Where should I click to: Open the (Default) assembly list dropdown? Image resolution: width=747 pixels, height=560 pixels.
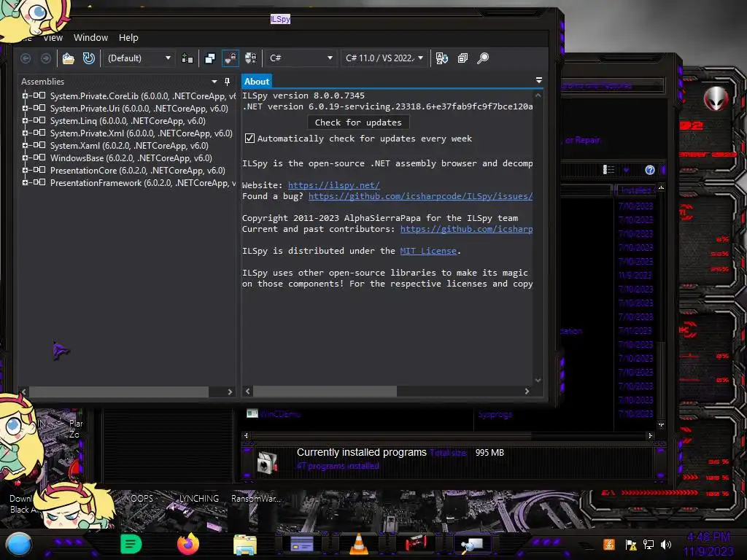click(x=139, y=58)
